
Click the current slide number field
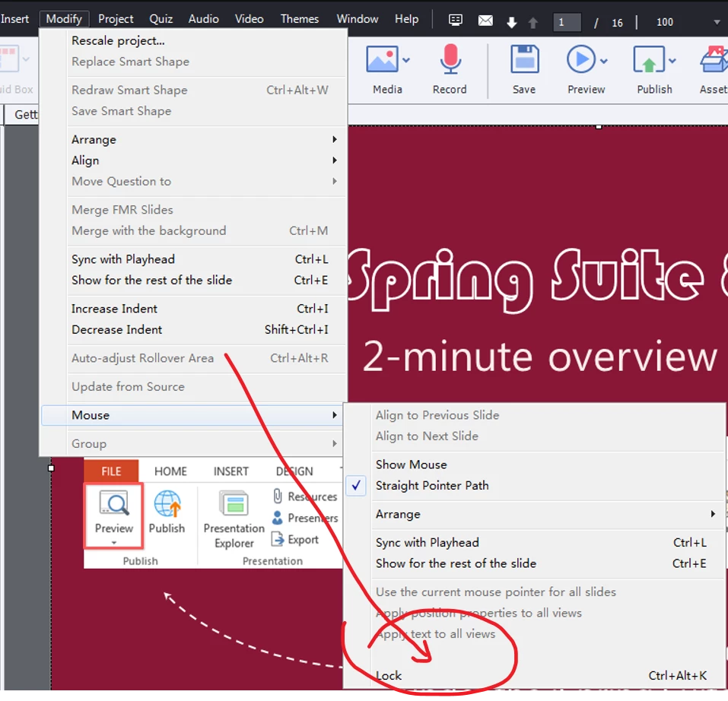pyautogui.click(x=567, y=22)
